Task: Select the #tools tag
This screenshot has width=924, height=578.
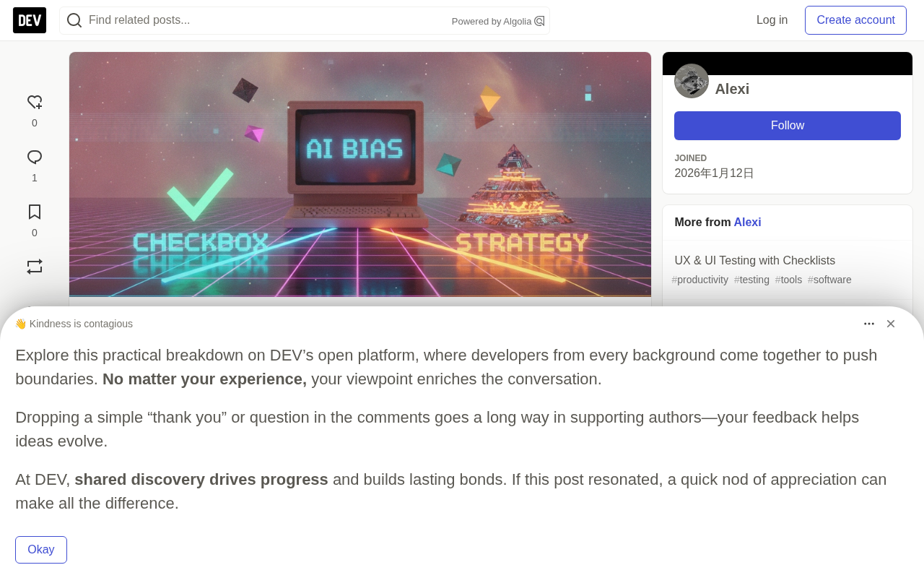Action: point(788,280)
